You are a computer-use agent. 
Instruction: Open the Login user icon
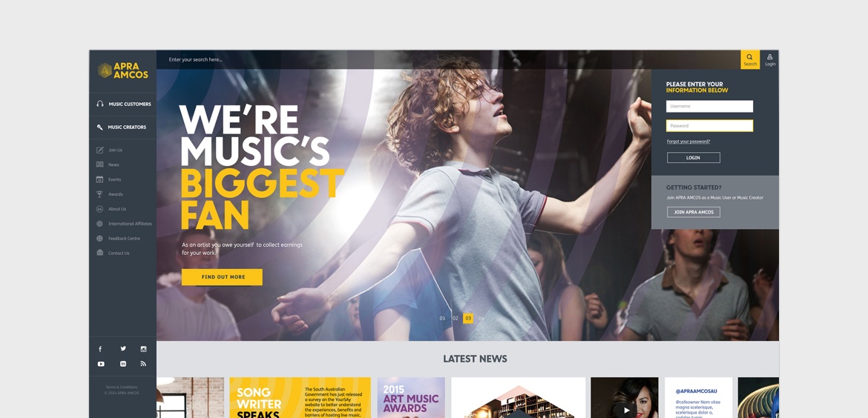(x=770, y=60)
